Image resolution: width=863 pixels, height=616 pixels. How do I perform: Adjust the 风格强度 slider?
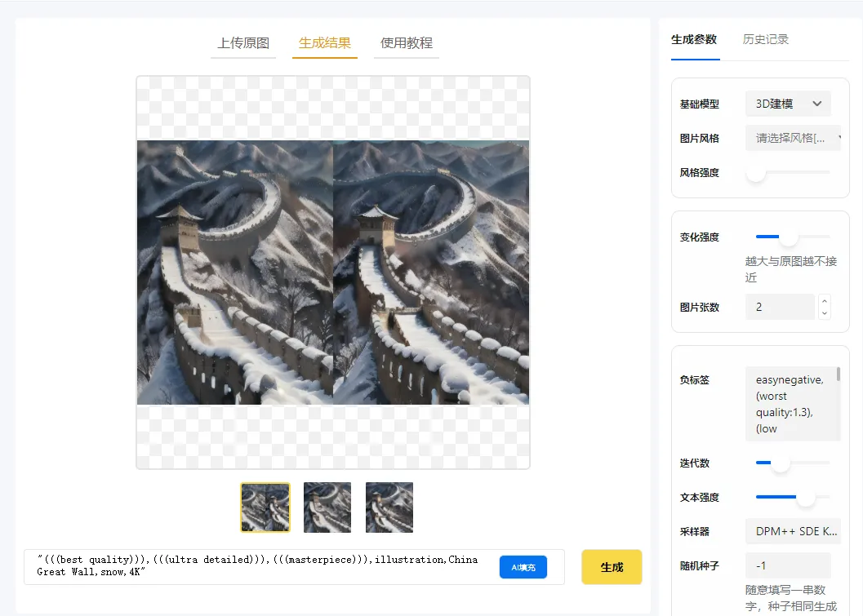pyautogui.click(x=757, y=173)
